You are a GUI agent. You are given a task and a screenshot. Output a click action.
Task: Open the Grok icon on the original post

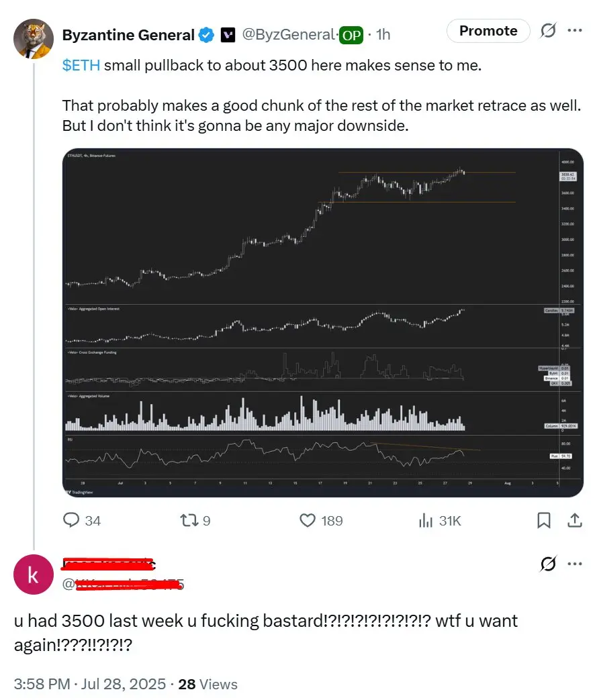(x=548, y=30)
